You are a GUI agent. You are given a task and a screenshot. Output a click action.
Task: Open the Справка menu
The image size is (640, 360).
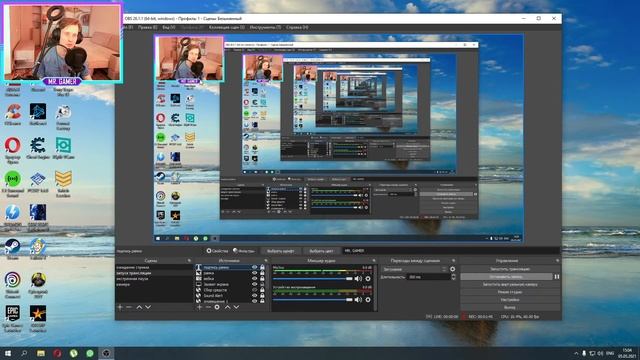tap(297, 27)
